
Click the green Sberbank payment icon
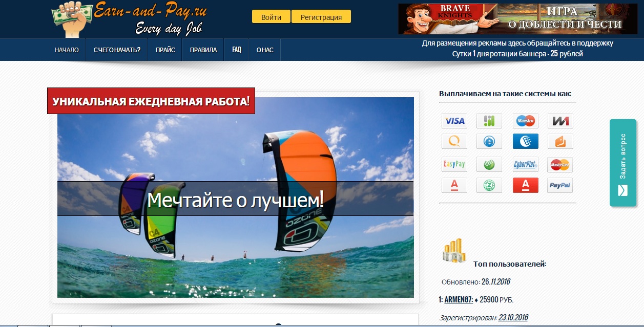click(489, 164)
